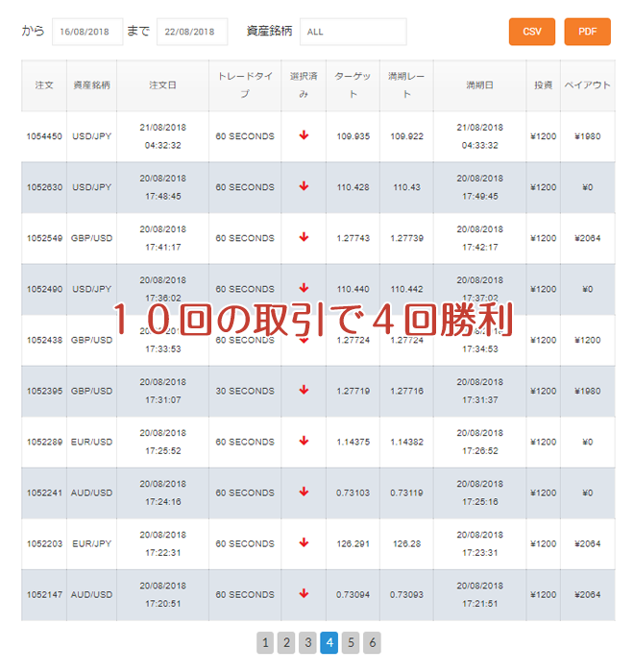The image size is (634, 672).
Task: Click target rate 109.935
Action: 353,136
